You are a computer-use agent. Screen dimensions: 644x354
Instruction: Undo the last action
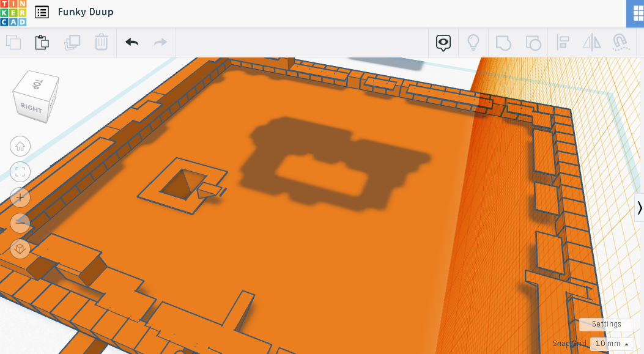131,43
